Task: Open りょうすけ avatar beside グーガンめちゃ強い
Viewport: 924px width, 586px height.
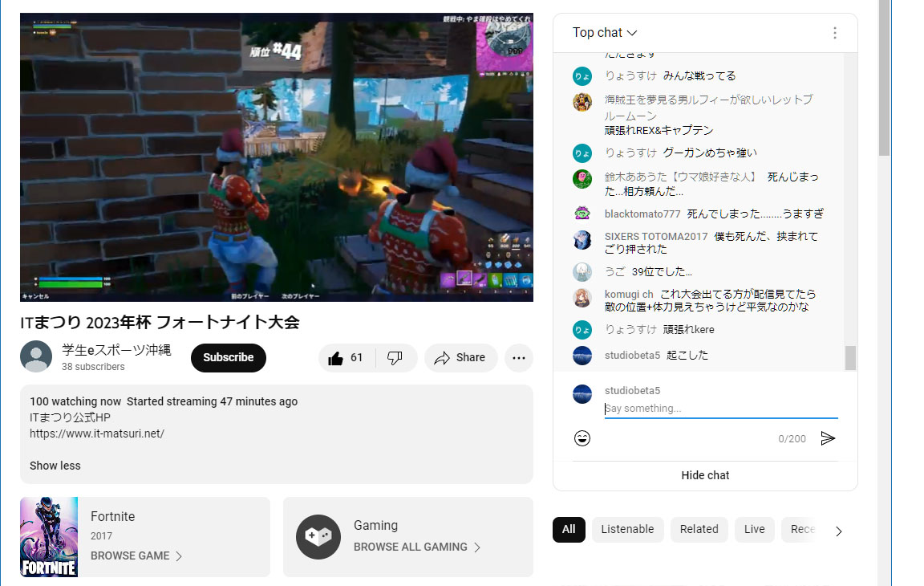Action: pos(582,153)
